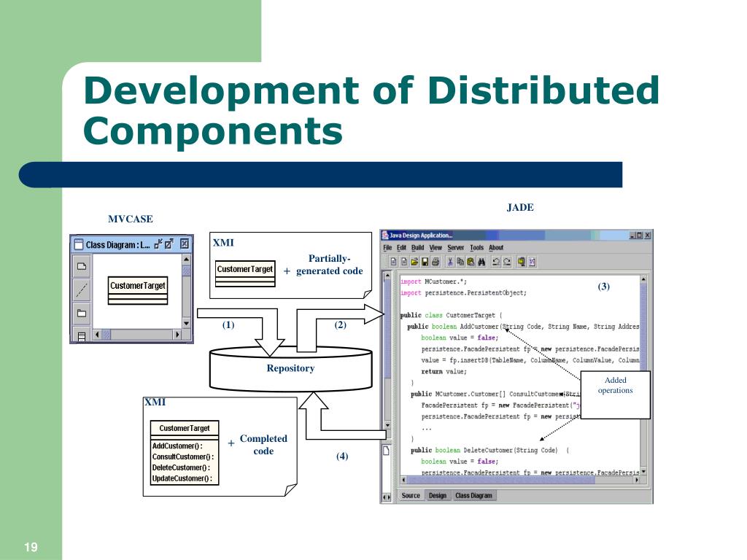Click the code editor horizontal scrollbar thumb

point(501,480)
